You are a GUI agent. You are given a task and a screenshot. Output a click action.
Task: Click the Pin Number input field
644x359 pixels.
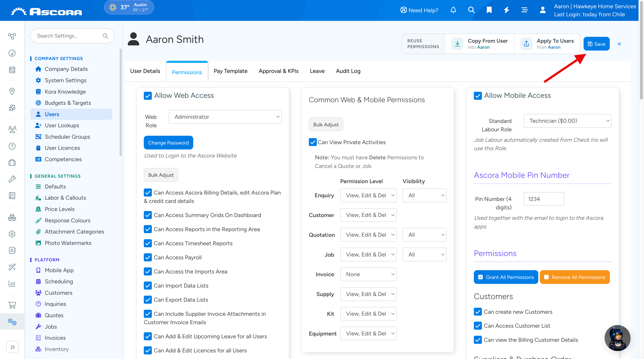tap(544, 199)
